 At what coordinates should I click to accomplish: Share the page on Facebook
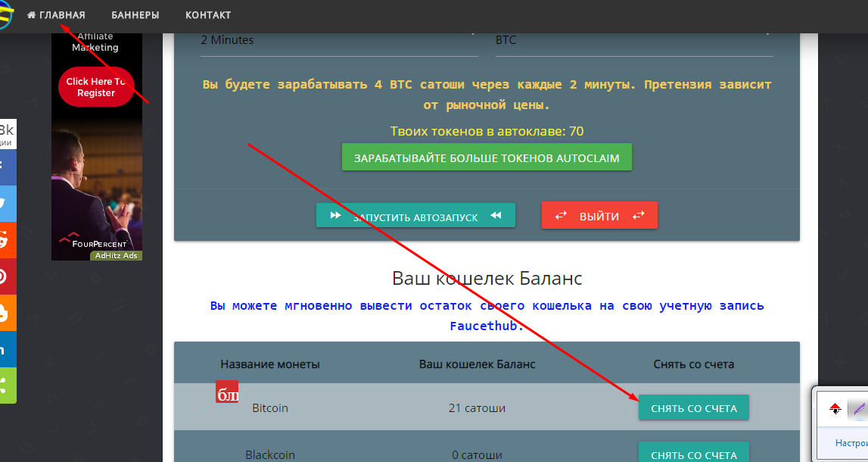click(7, 167)
